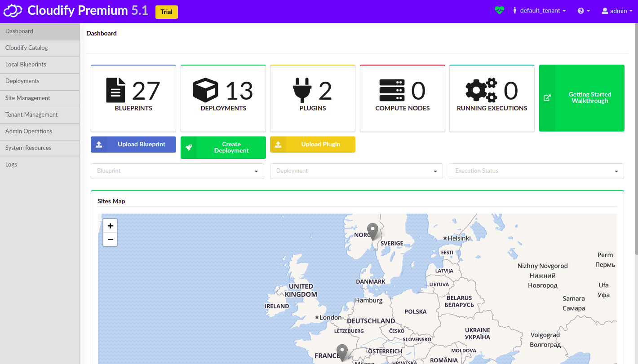638x364 pixels.
Task: Click the Cloudify cloud logo
Action: [x=13, y=11]
